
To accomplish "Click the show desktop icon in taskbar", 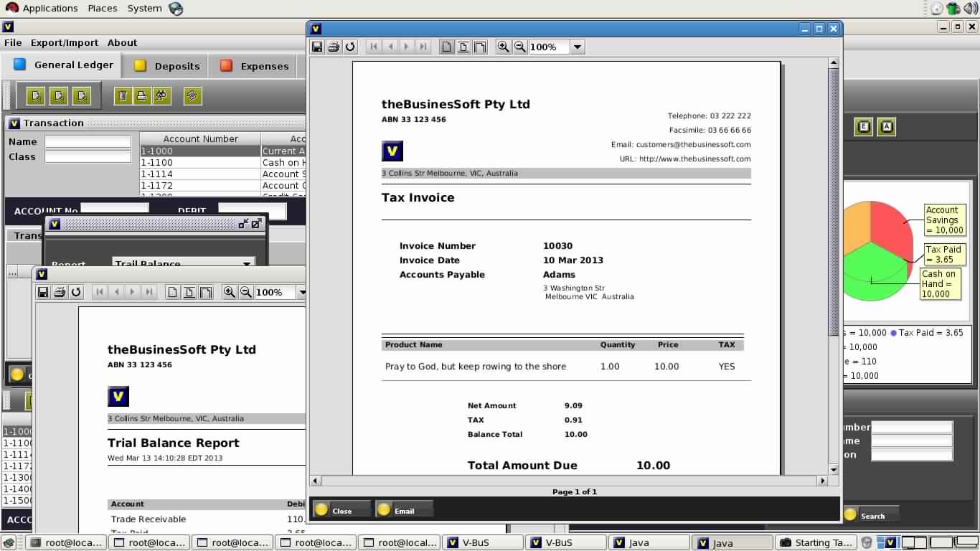I will (x=8, y=542).
